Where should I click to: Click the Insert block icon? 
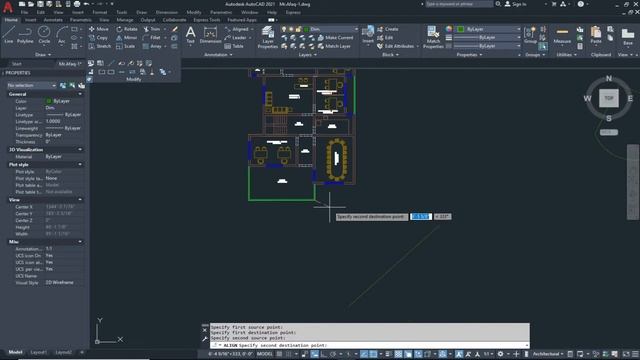[368, 35]
